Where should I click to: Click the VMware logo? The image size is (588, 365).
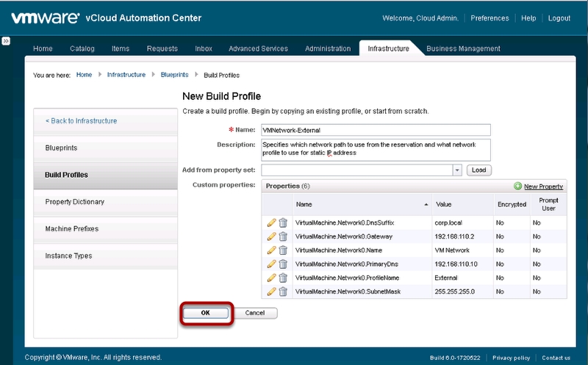[x=46, y=18]
